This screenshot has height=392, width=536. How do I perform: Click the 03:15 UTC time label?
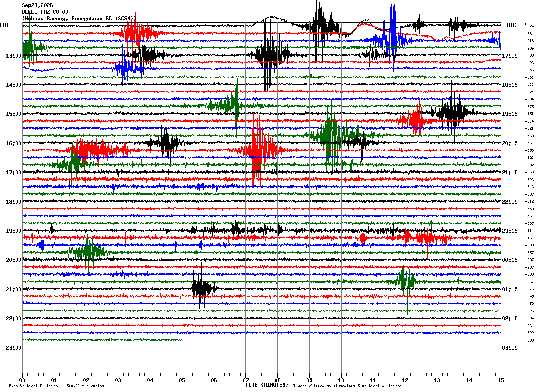point(510,348)
